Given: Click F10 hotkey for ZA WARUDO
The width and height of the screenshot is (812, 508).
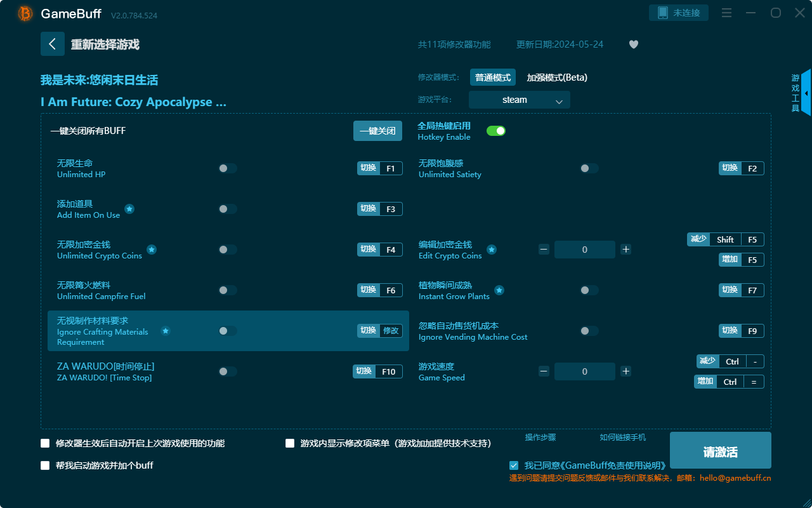Looking at the screenshot, I should pos(377,371).
